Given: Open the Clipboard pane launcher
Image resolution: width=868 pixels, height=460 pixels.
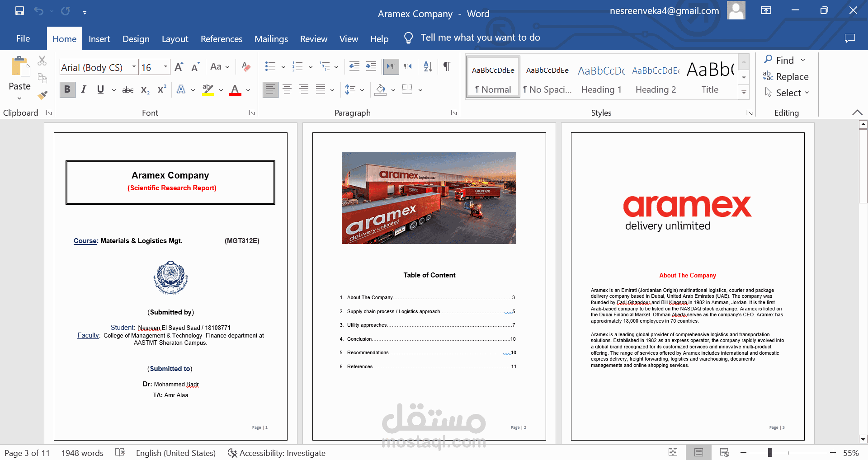Looking at the screenshot, I should [49, 113].
